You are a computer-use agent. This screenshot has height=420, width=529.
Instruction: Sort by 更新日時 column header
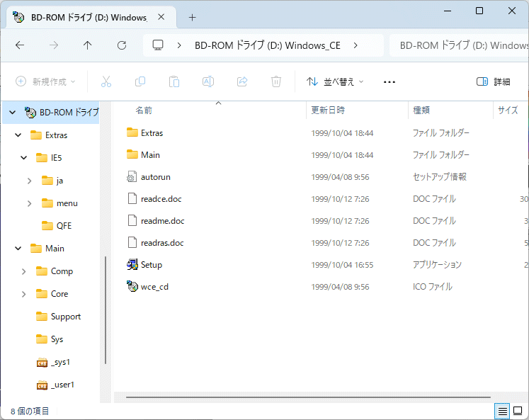pos(328,110)
